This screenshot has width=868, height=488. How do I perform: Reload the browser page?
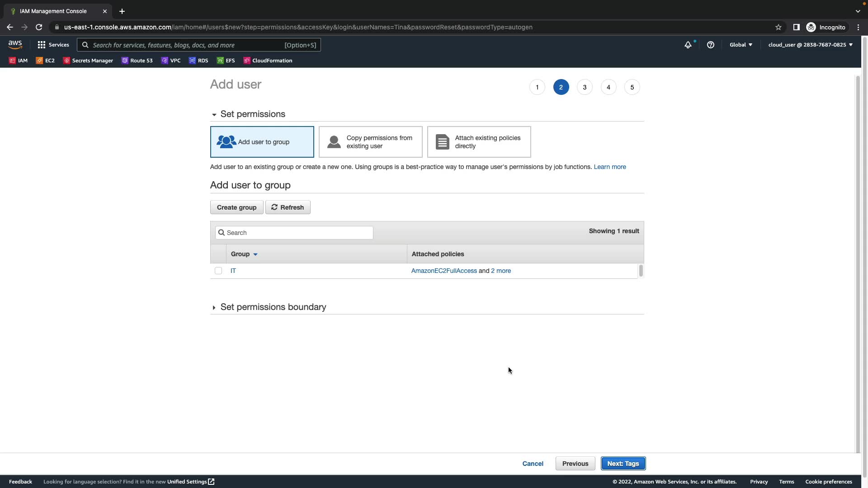pos(39,27)
